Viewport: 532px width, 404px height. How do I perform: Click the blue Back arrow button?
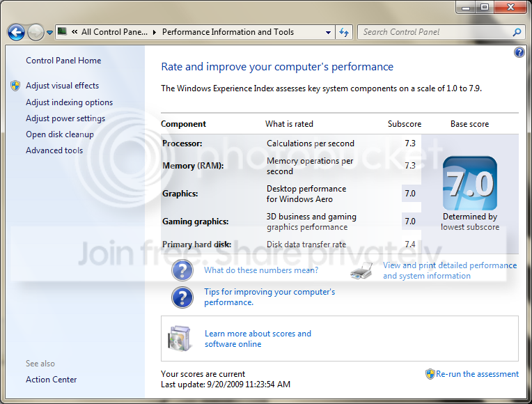pos(16,33)
